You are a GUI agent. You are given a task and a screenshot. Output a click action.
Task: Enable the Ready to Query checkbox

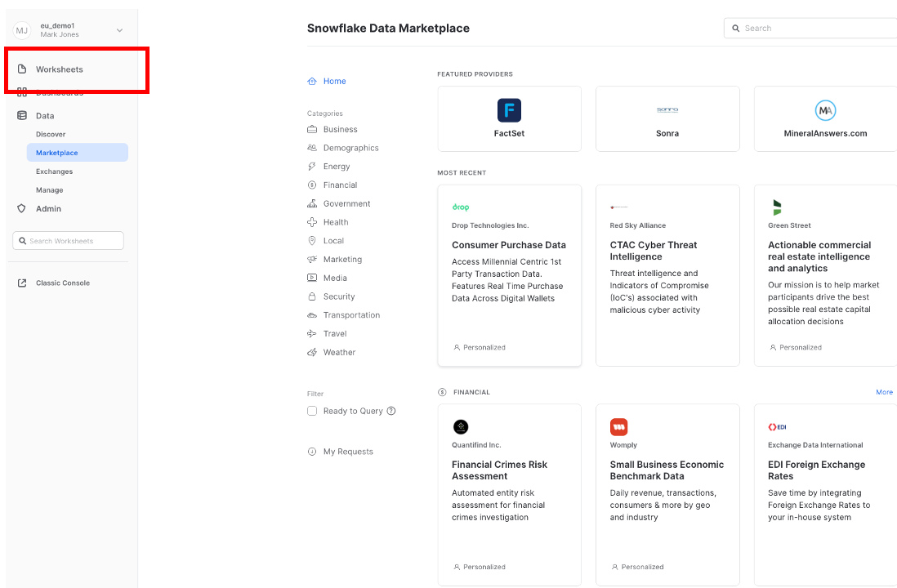pos(312,411)
